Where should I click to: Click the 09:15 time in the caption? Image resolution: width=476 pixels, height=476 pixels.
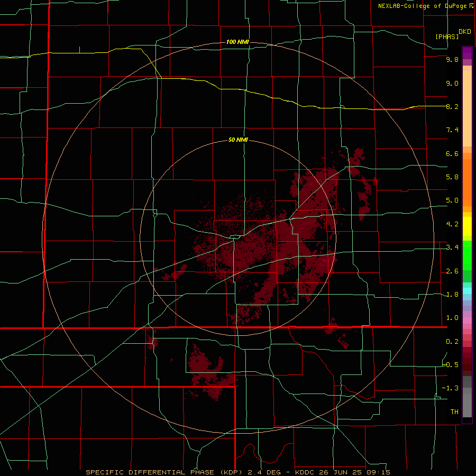(x=378, y=472)
